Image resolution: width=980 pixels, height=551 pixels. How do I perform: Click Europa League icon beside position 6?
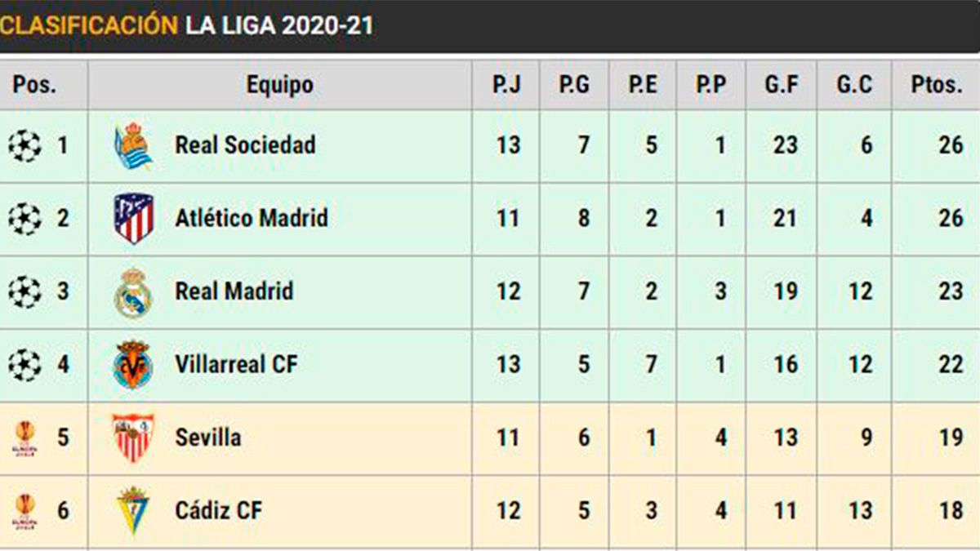point(24,510)
